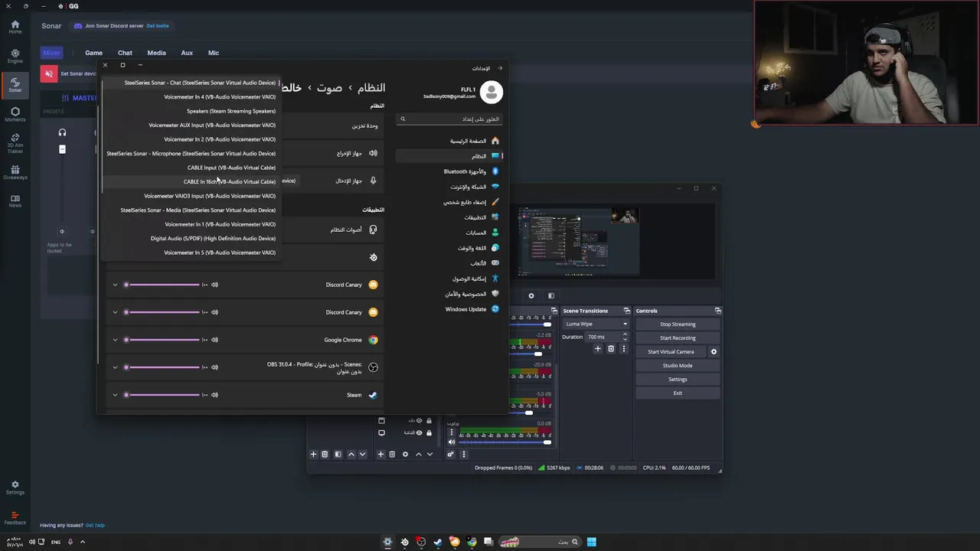This screenshot has width=980, height=551.
Task: Expand first Discord Canary volume options
Action: tap(115, 285)
